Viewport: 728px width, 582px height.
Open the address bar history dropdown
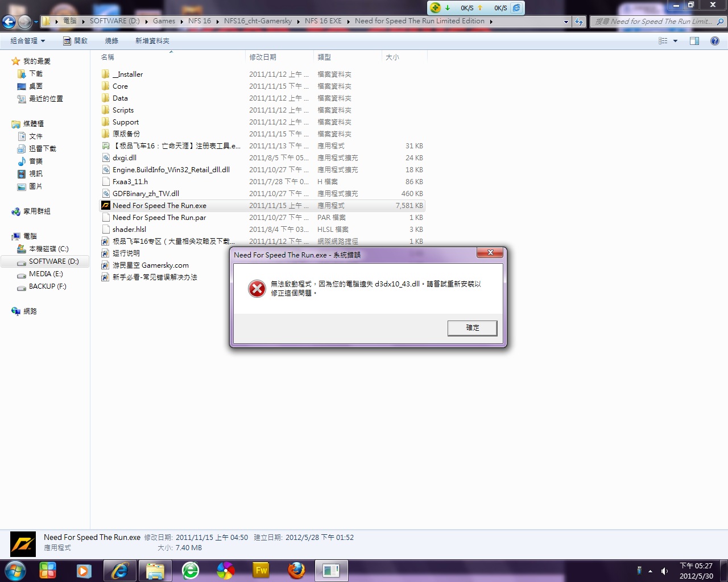tap(566, 22)
